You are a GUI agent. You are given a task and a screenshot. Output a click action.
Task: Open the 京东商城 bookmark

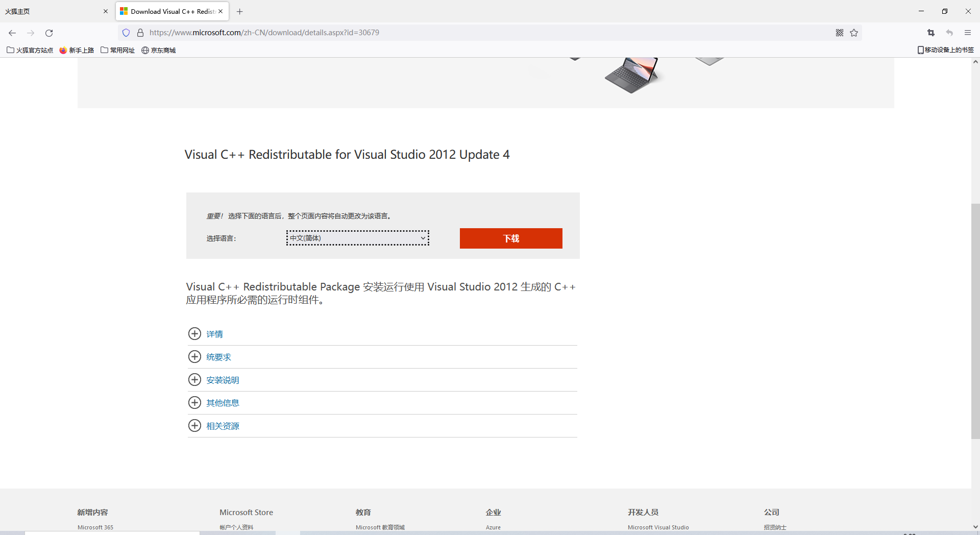coord(159,50)
